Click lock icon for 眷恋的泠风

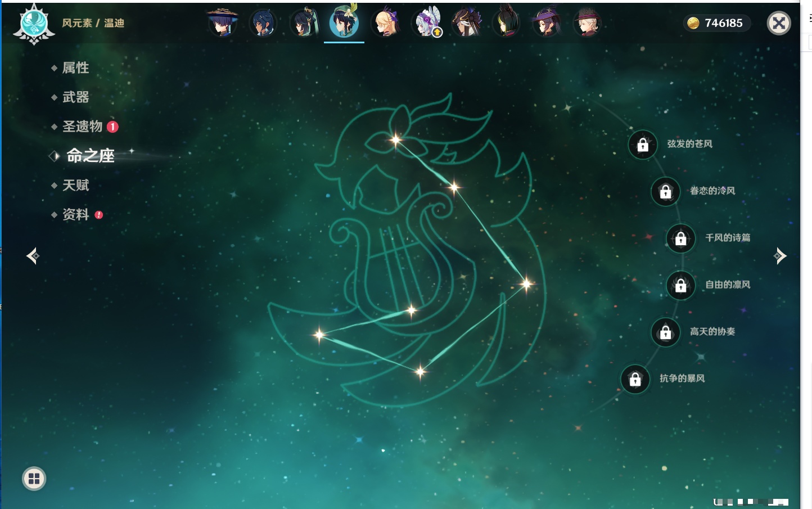click(665, 192)
